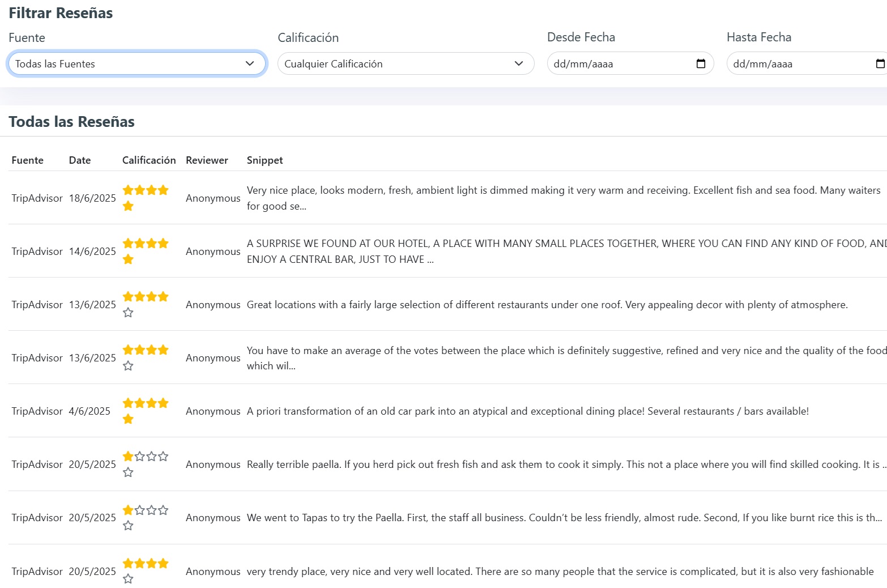Click star rating of 'Really terrible paella' review
Screen dimensions: 887x588
point(146,464)
